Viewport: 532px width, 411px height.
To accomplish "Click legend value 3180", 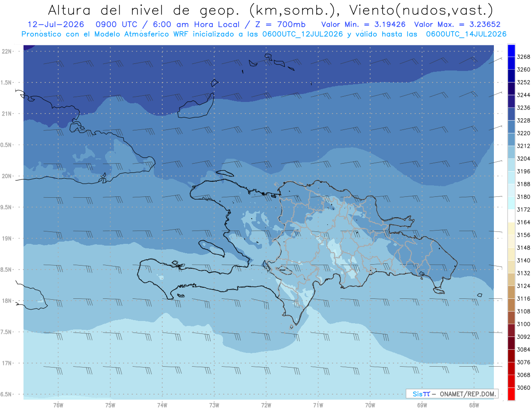I will point(524,197).
